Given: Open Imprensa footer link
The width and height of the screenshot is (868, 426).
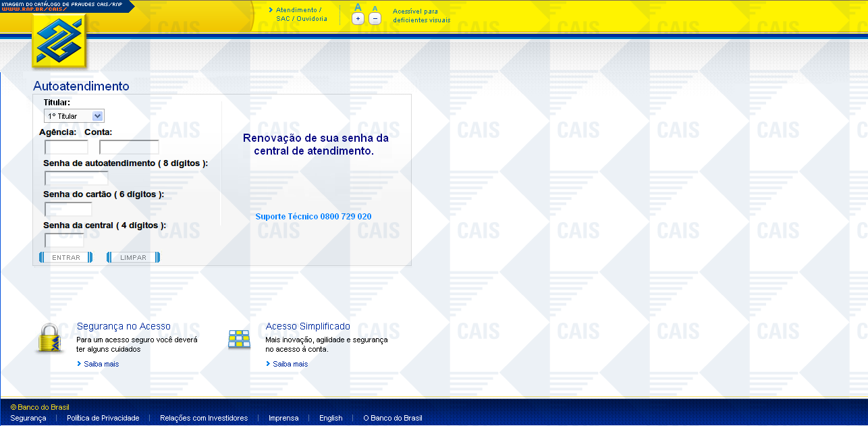Looking at the screenshot, I should coord(283,418).
